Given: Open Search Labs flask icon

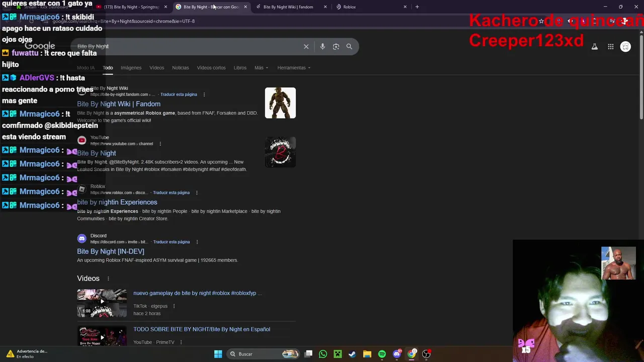Looking at the screenshot, I should (x=595, y=47).
